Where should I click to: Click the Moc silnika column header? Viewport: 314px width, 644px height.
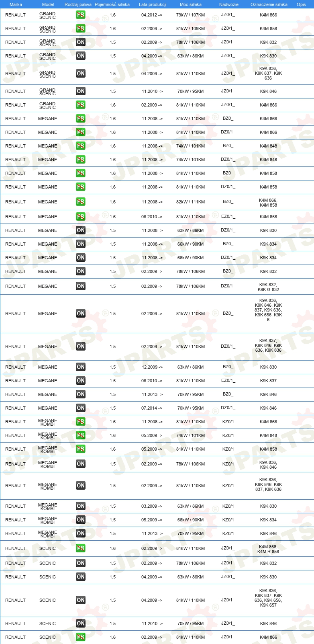click(x=191, y=4)
